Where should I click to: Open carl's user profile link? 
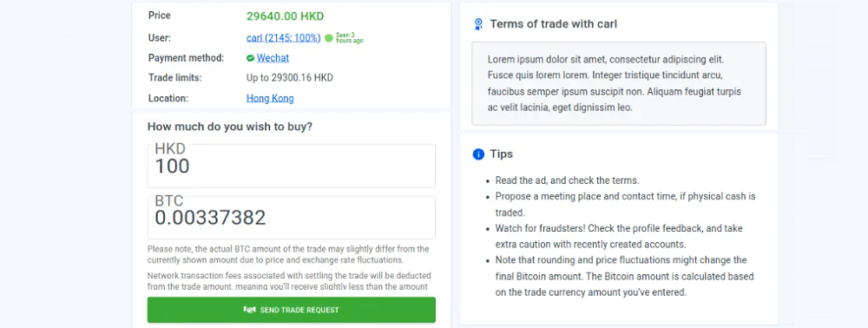point(284,38)
